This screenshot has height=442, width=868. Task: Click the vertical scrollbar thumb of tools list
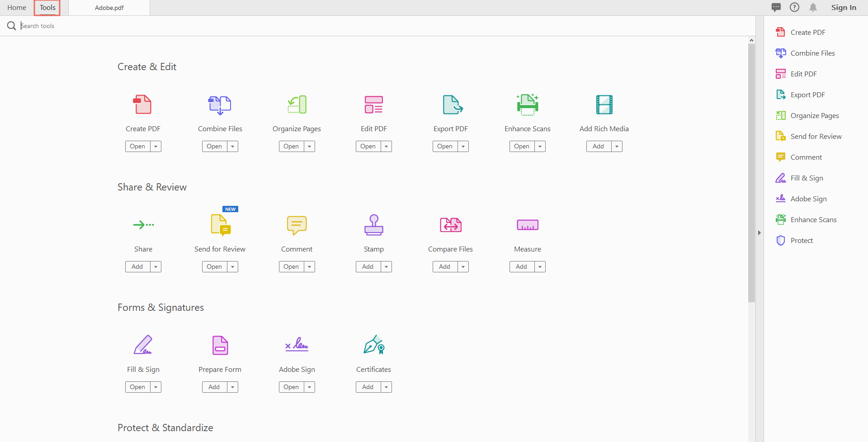[x=751, y=173]
